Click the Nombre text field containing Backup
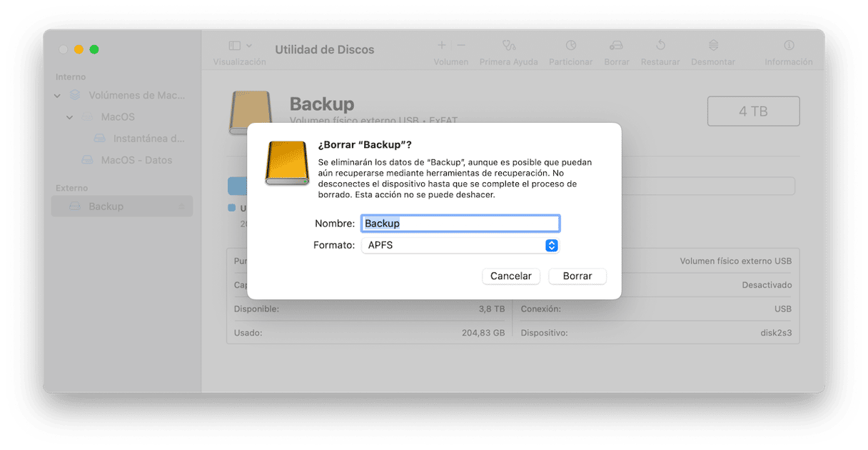 pos(460,224)
